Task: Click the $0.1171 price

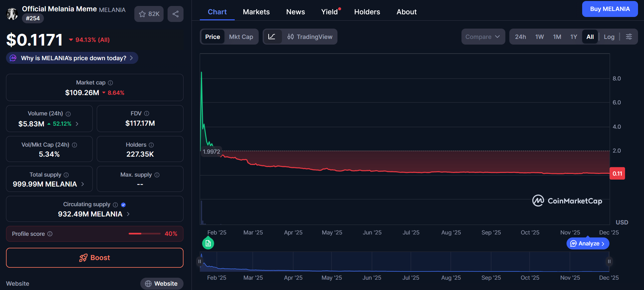Action: click(35, 40)
